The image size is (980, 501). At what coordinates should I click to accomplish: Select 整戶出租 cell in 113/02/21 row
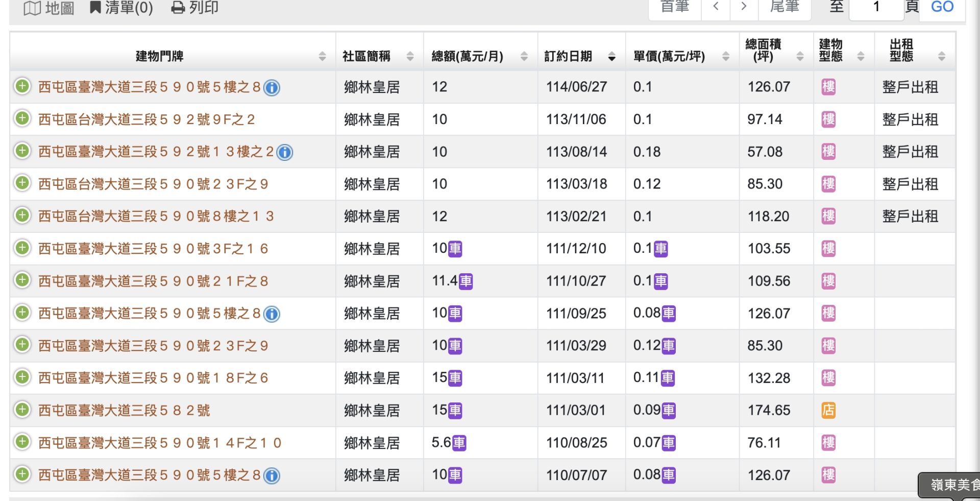910,217
